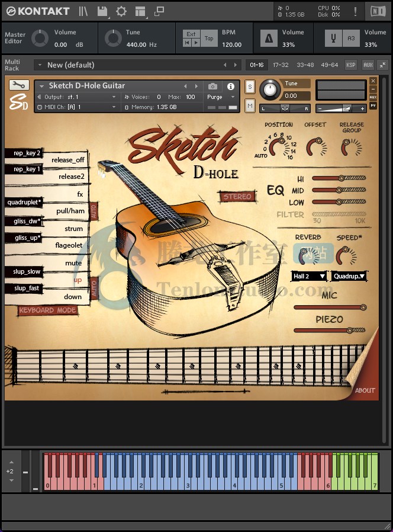Switch to instrument page 01-16
This screenshot has width=393, height=532.
[257, 65]
